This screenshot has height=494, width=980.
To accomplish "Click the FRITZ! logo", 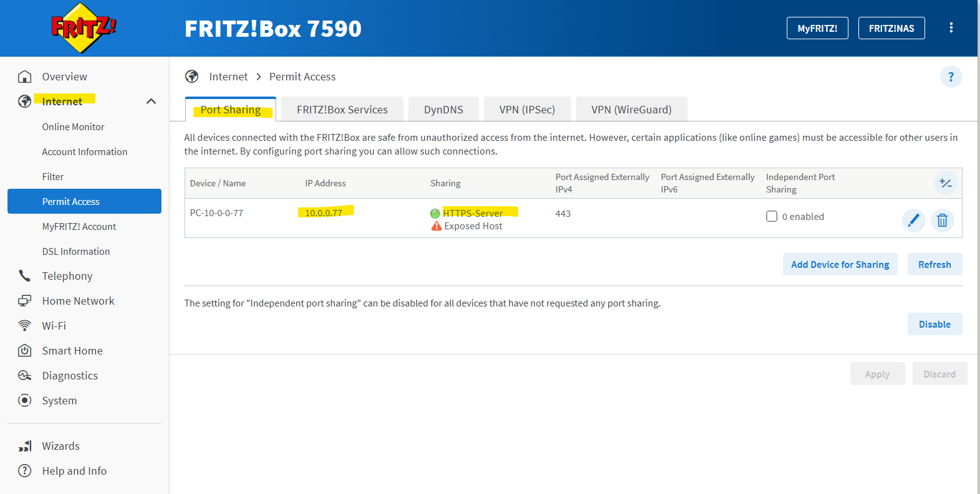I will (84, 28).
